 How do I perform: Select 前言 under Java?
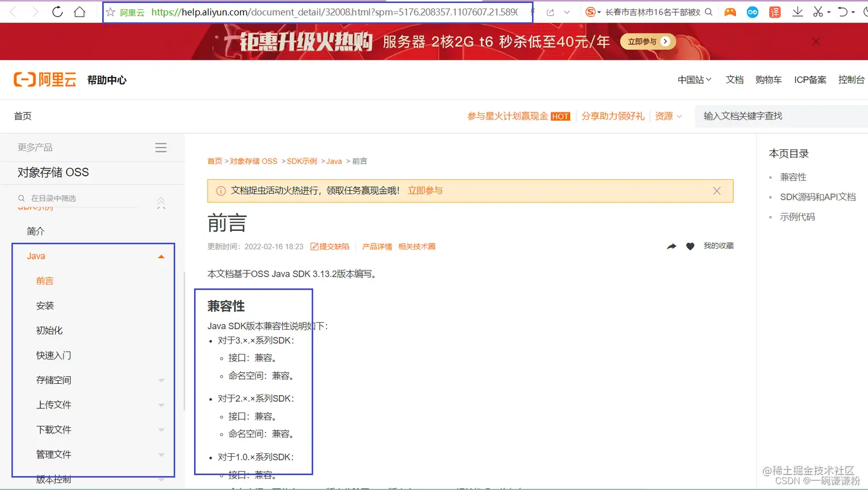(x=45, y=281)
